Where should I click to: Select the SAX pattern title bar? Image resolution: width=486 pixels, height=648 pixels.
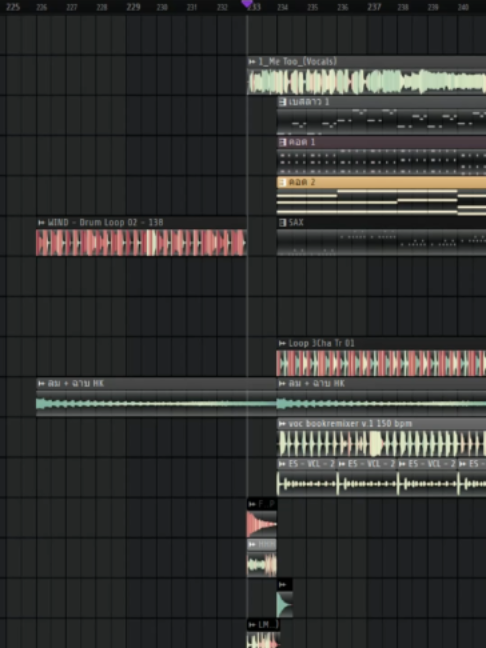click(381, 223)
